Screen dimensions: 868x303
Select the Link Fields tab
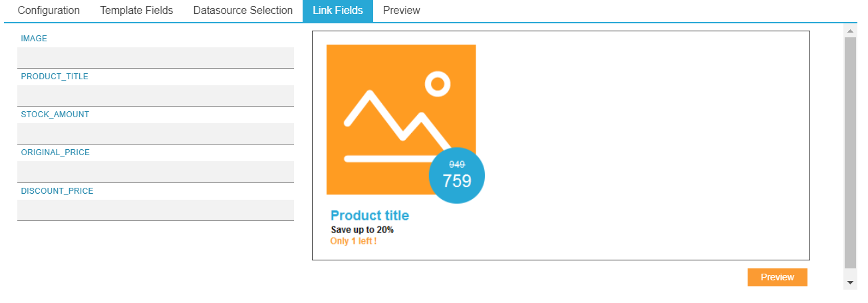(x=338, y=11)
